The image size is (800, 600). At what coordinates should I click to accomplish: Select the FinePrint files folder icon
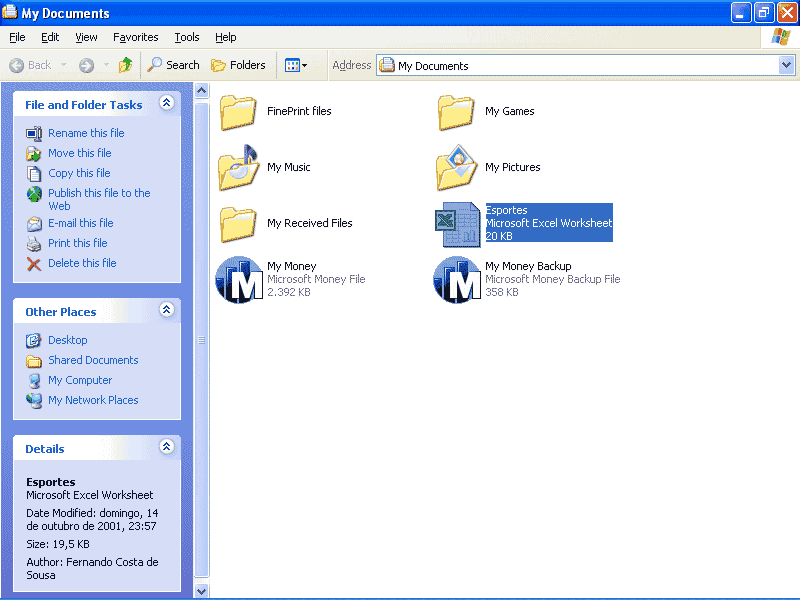click(240, 111)
